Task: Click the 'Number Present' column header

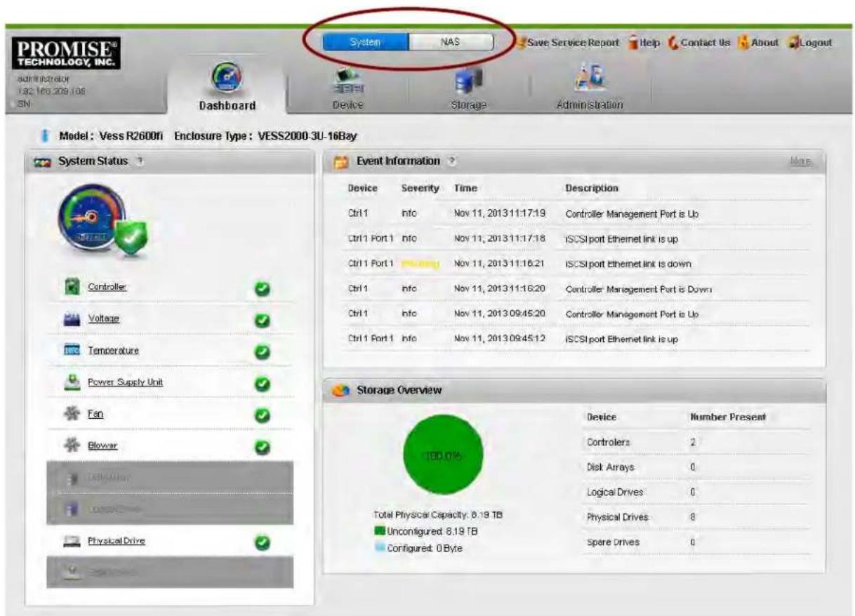Action: (728, 417)
